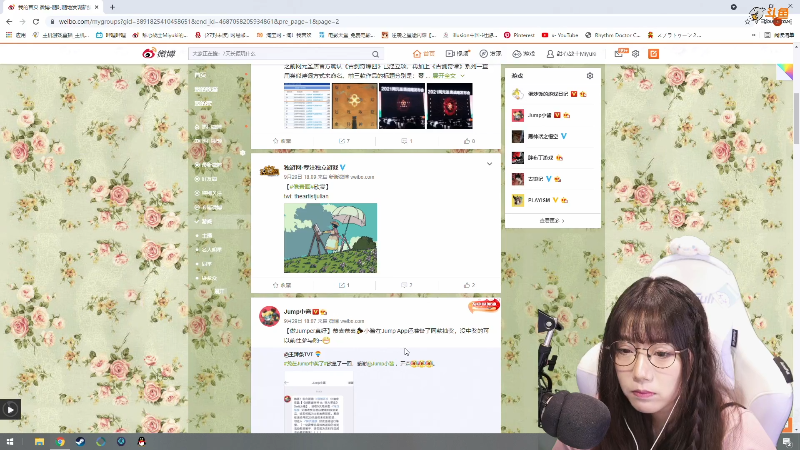Click the Windows Start button
Viewport: 800px width, 450px height.
click(10, 441)
